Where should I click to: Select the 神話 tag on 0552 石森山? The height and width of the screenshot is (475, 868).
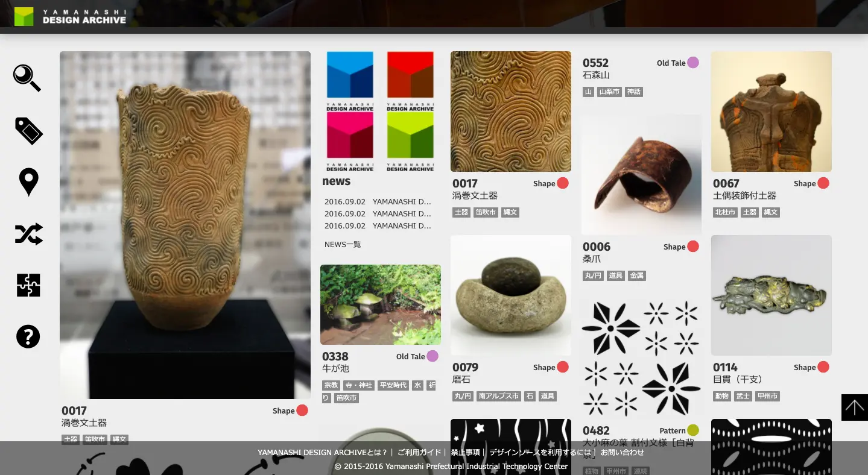[633, 92]
